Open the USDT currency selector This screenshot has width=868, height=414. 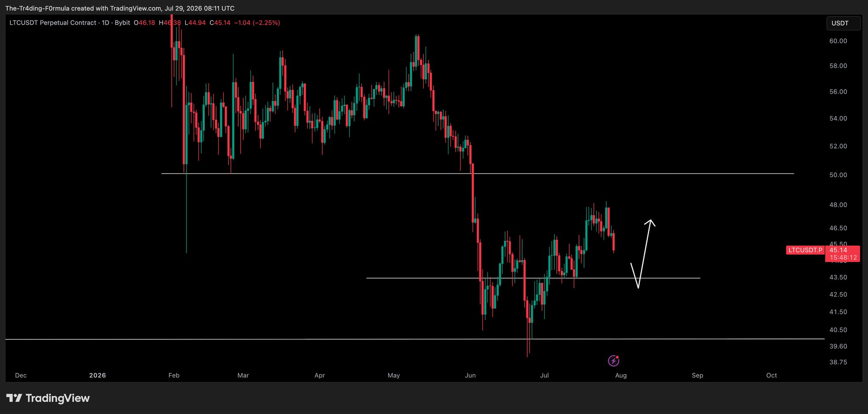843,23
